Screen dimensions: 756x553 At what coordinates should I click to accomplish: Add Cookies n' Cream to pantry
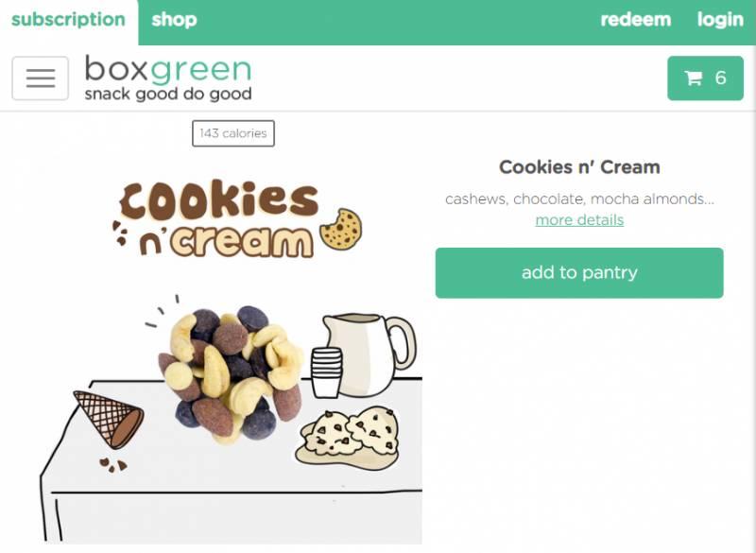[x=579, y=273]
